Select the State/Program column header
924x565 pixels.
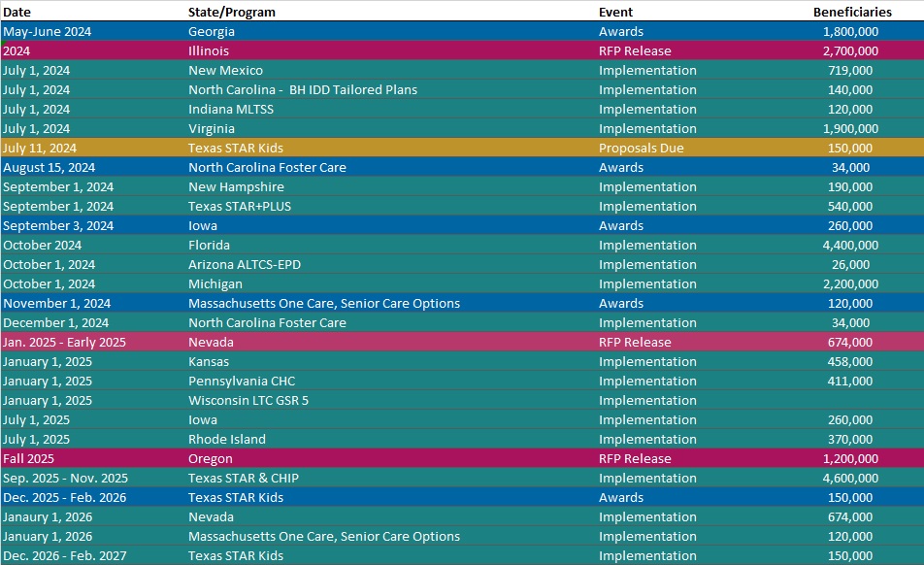coord(231,12)
